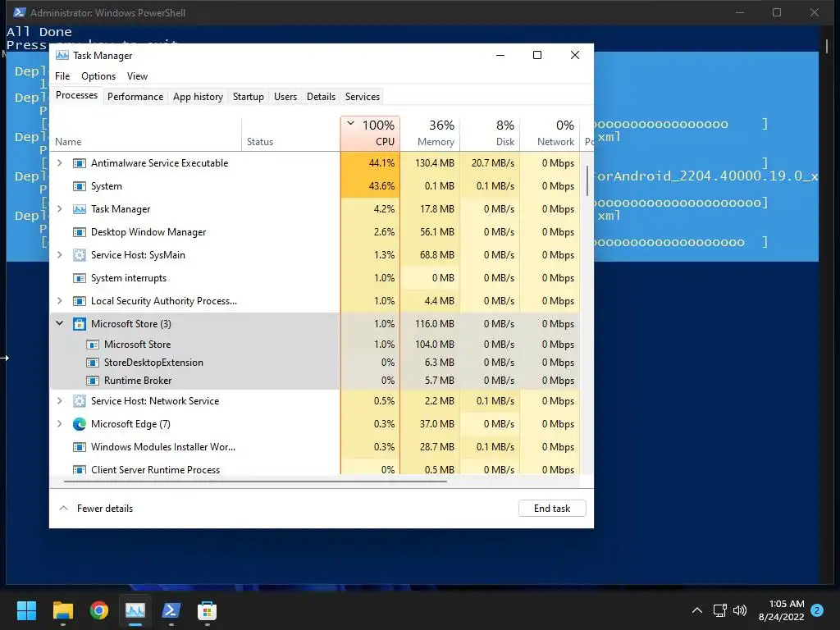
Task: Sort processes by CPU column header
Action: 370,134
